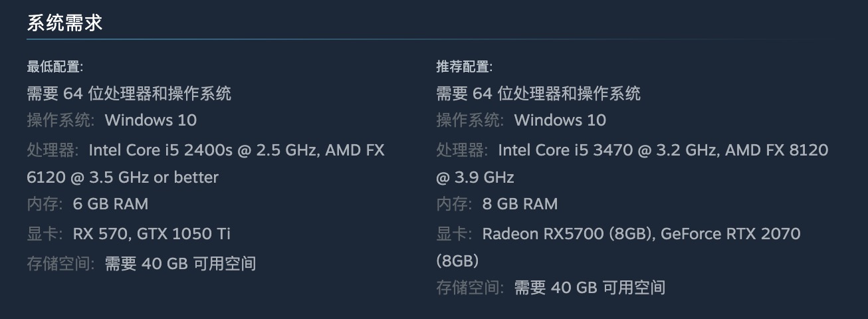Click Windows 10 in the minimum requirements

pyautogui.click(x=151, y=120)
